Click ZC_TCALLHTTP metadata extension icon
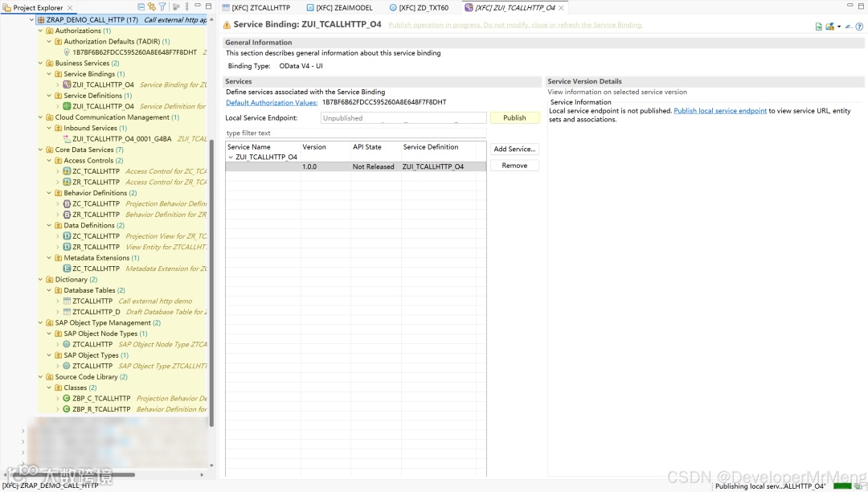 pos(67,269)
